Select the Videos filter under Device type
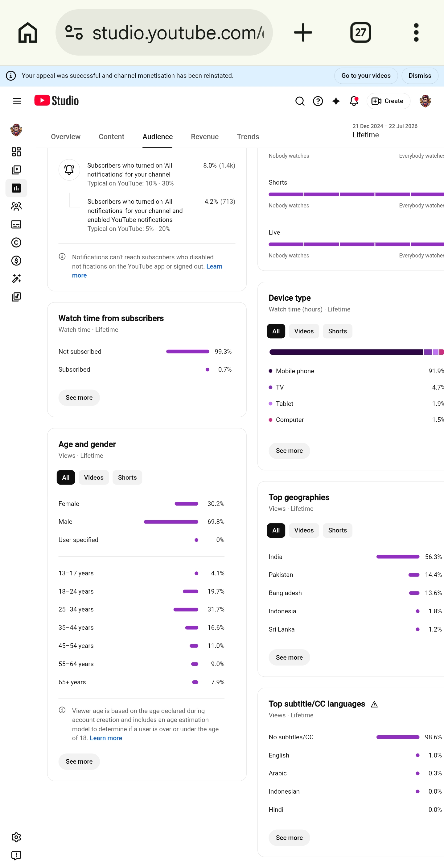444x868 pixels. coord(304,331)
